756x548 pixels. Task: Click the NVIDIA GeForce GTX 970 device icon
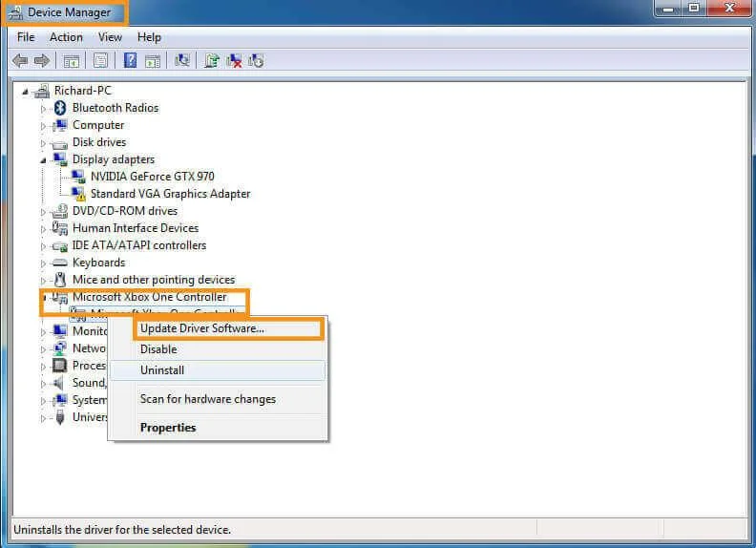click(78, 177)
